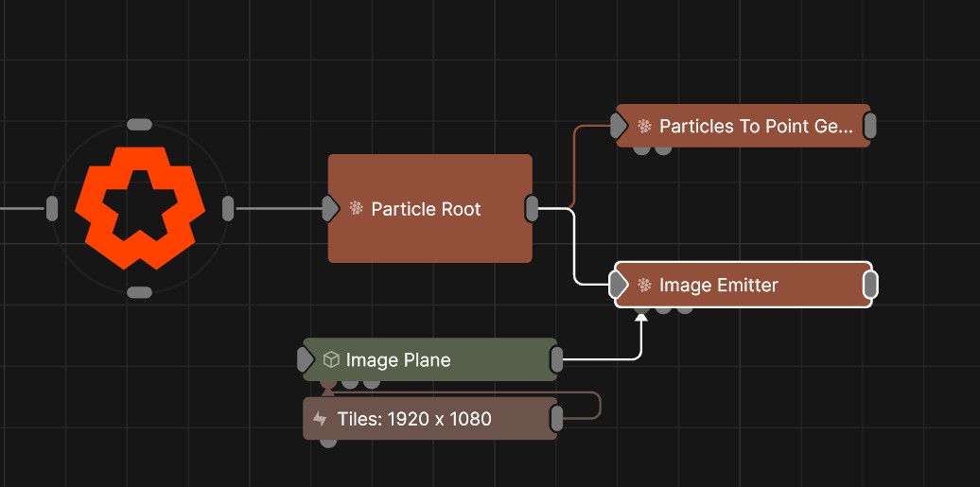This screenshot has height=487, width=980.
Task: Click the input arrow of Image Emitter
Action: pyautogui.click(x=619, y=285)
